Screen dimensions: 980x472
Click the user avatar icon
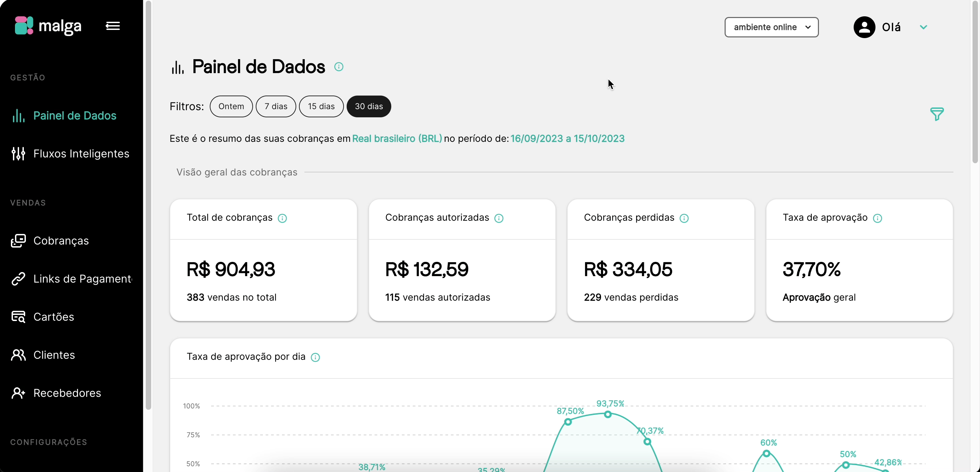(x=864, y=27)
